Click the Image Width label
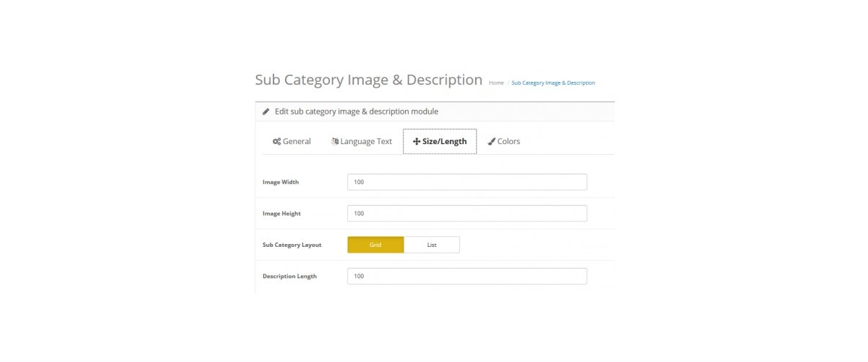Image resolution: width=868 pixels, height=362 pixels. (281, 182)
